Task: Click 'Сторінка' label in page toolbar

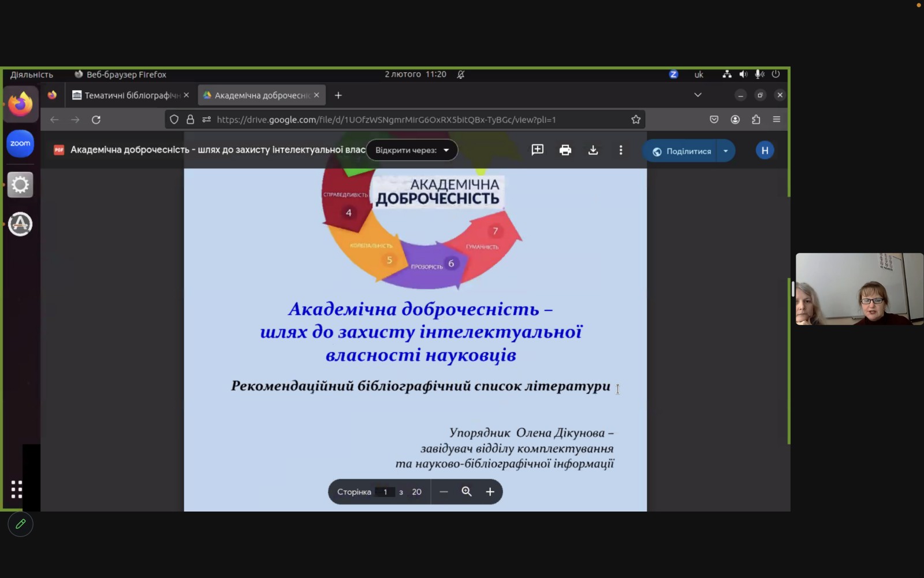Action: [x=354, y=492]
